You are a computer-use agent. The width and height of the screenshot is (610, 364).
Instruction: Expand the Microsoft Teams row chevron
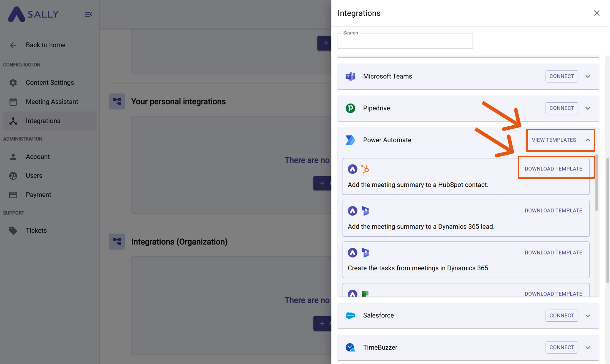coord(588,77)
